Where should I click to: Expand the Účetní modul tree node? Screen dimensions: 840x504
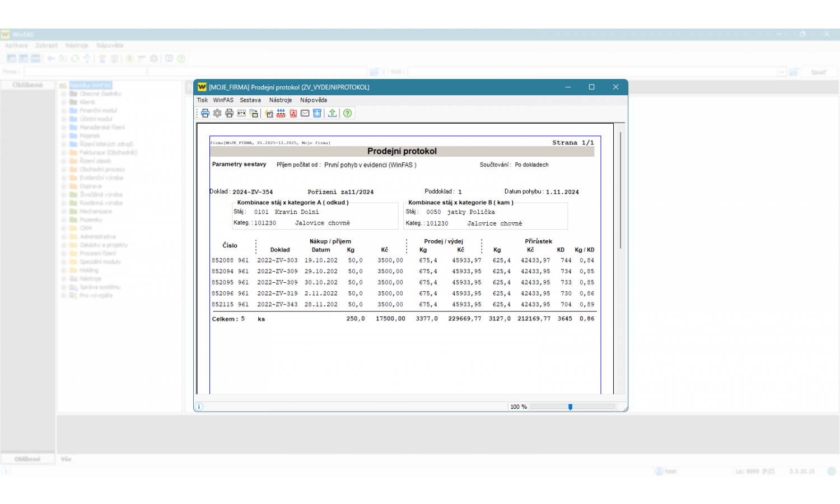point(64,119)
